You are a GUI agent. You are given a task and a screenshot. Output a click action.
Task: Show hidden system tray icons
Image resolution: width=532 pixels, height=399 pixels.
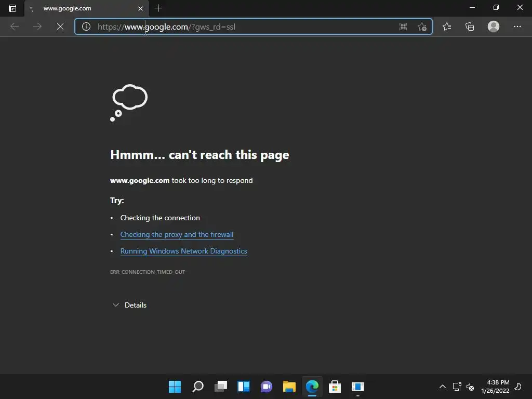[x=443, y=387]
